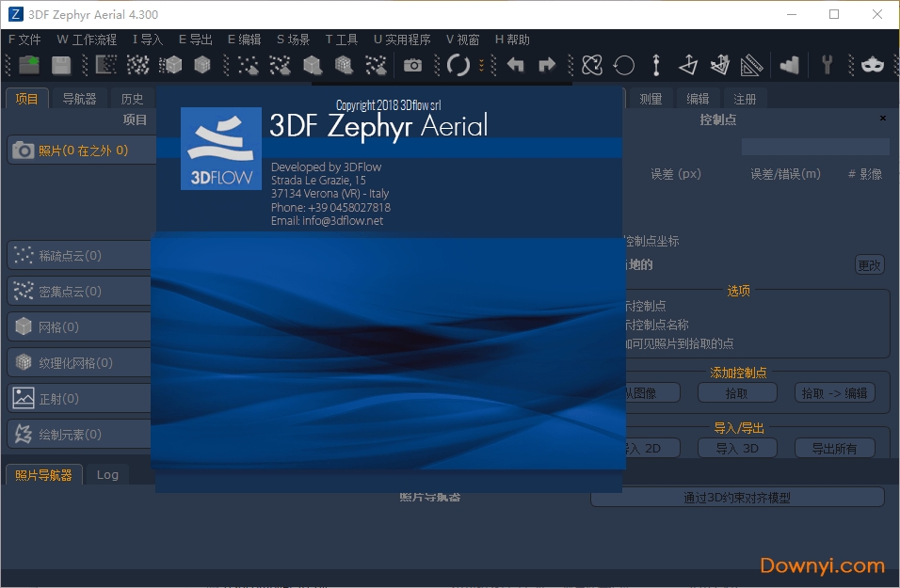
Task: Click the vertical arrow pan tool icon
Action: [x=656, y=65]
